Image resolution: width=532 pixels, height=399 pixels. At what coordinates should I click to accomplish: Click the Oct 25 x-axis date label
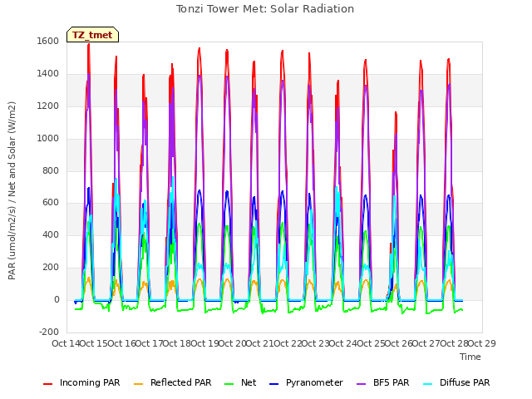(371, 343)
